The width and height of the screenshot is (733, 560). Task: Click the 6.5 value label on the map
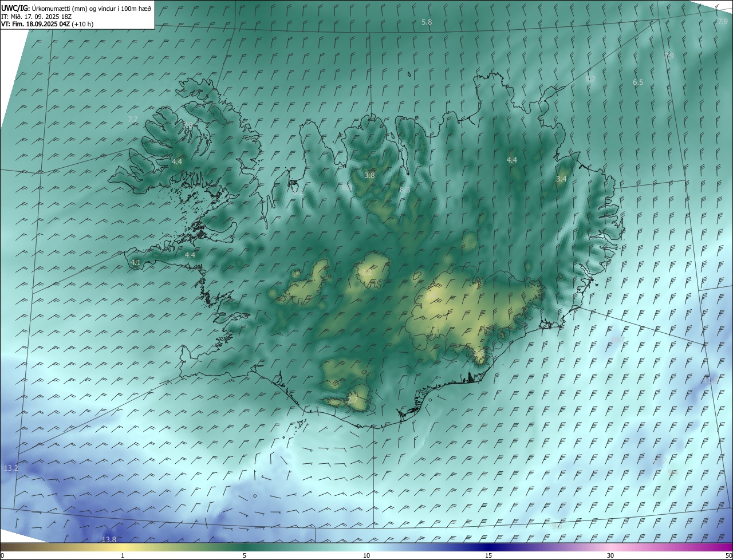coord(638,82)
